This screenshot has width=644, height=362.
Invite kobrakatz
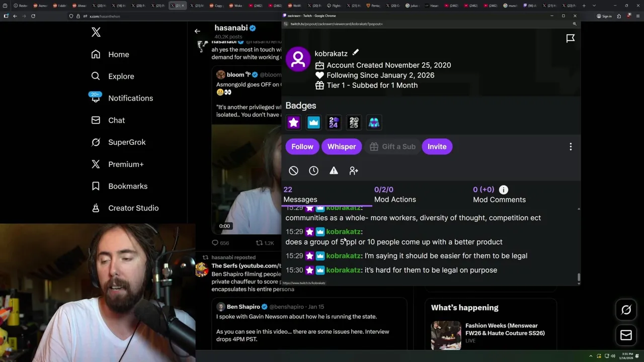[x=437, y=147]
